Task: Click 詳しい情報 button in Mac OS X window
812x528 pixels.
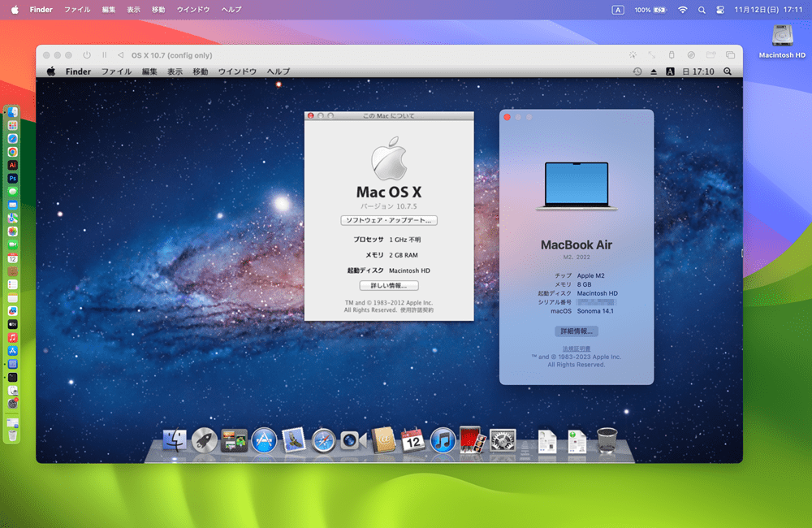Action: click(x=388, y=285)
